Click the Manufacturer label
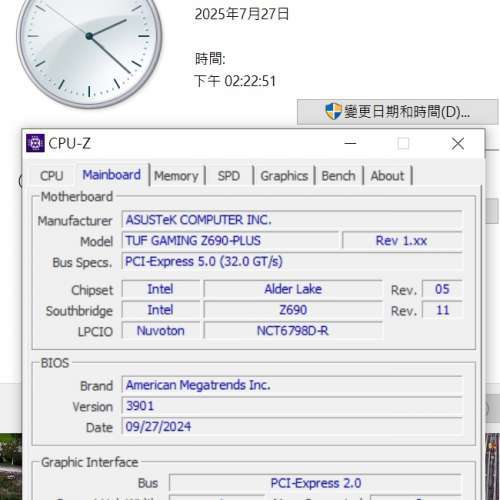The image size is (500, 500). click(75, 221)
